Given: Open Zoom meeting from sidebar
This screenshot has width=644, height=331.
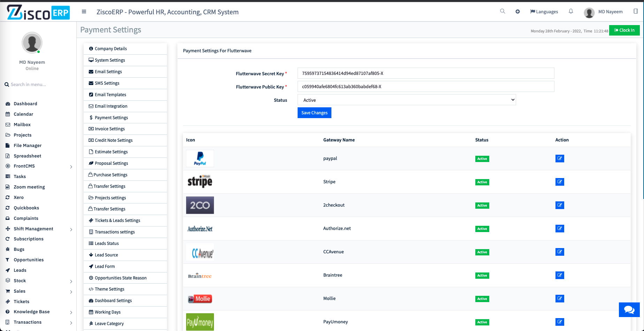Looking at the screenshot, I should point(29,187).
